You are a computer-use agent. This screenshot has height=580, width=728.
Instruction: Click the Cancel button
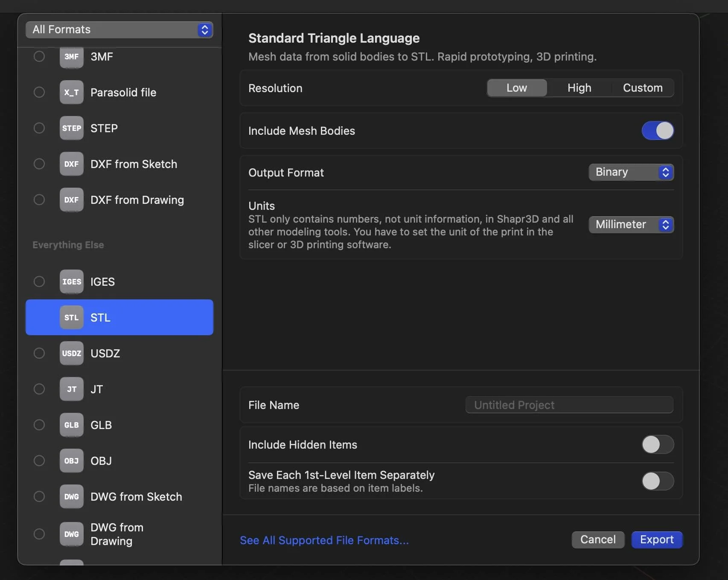point(598,540)
